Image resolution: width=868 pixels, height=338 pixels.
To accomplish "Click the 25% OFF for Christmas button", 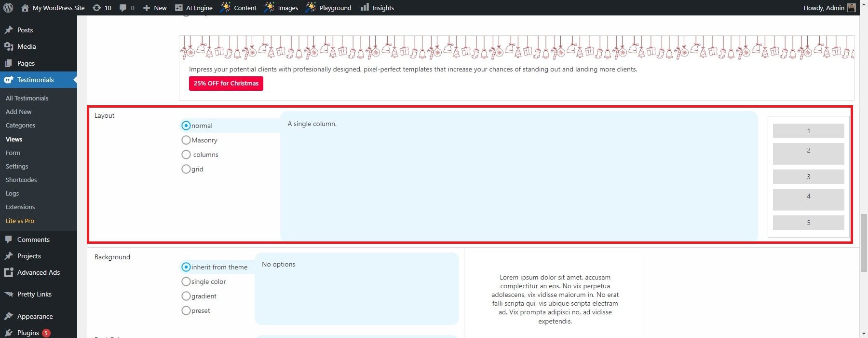I will tap(226, 83).
